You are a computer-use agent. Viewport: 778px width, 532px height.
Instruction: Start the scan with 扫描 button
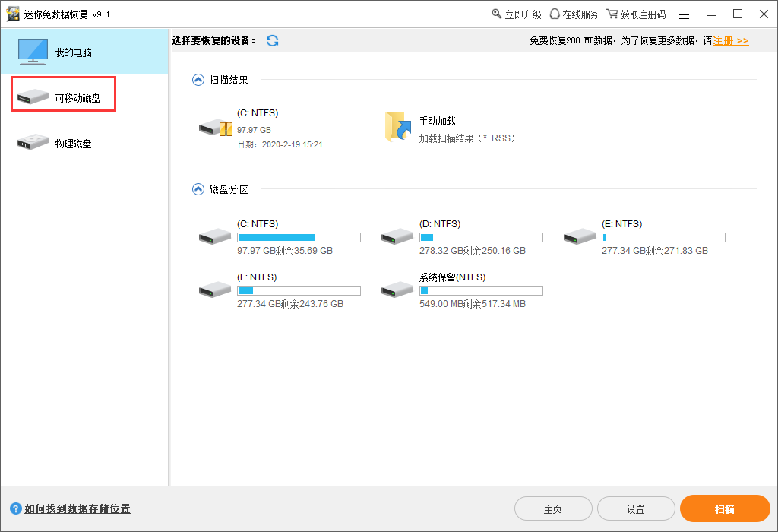pyautogui.click(x=725, y=508)
